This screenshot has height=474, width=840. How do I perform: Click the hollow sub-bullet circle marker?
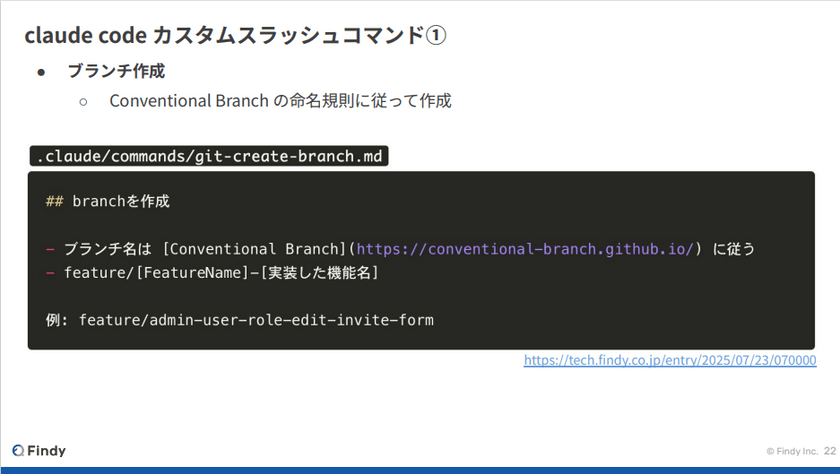83,101
